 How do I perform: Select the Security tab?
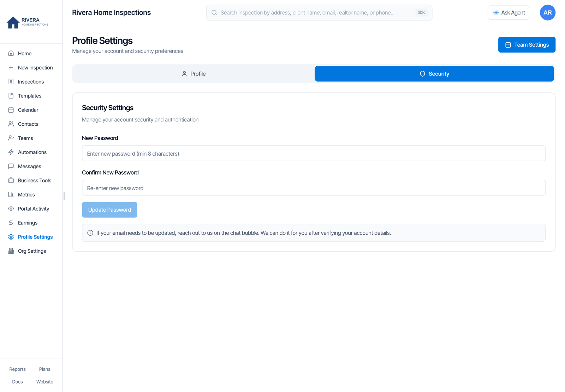[x=434, y=74]
